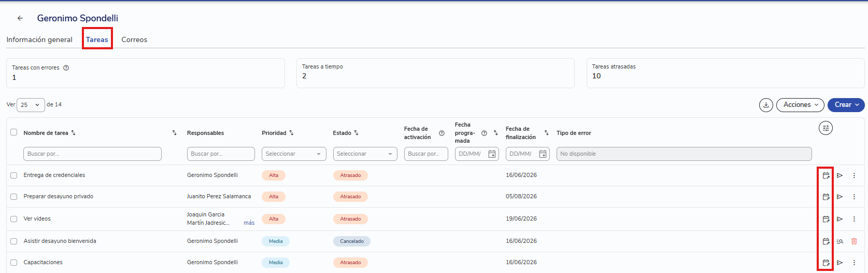Reschedule Capacitaciones with calendar icon

coord(826,263)
